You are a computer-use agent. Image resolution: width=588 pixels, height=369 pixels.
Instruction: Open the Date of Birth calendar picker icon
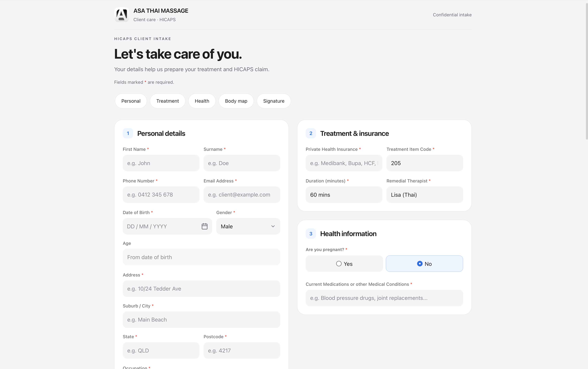tap(204, 226)
